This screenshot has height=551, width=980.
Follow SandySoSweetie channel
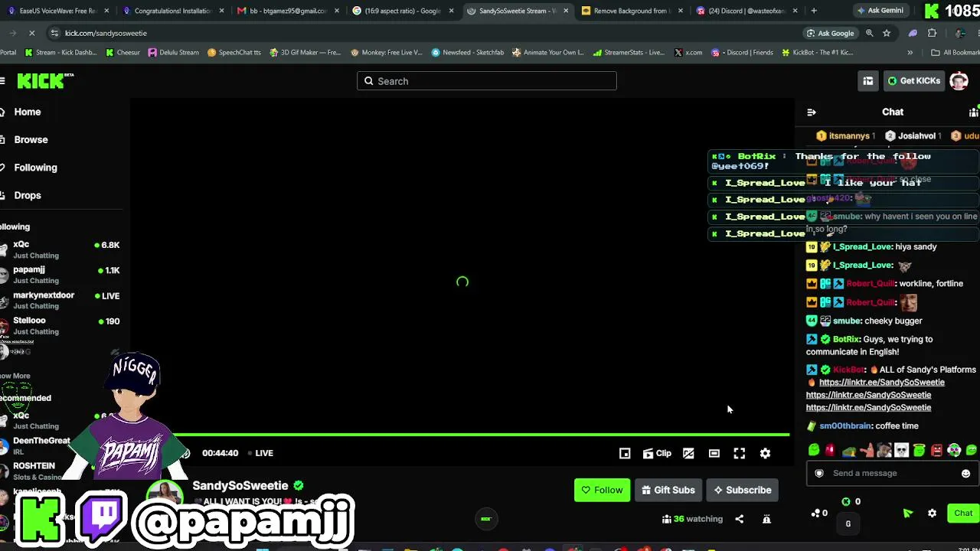pos(602,490)
